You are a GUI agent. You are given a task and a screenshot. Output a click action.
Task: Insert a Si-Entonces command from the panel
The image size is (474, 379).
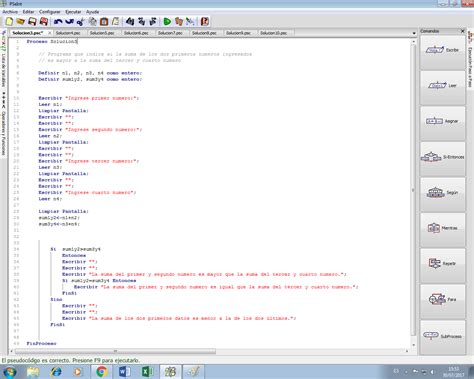point(443,157)
